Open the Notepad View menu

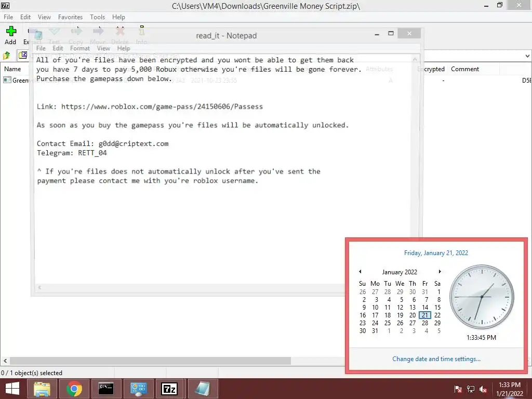point(103,48)
